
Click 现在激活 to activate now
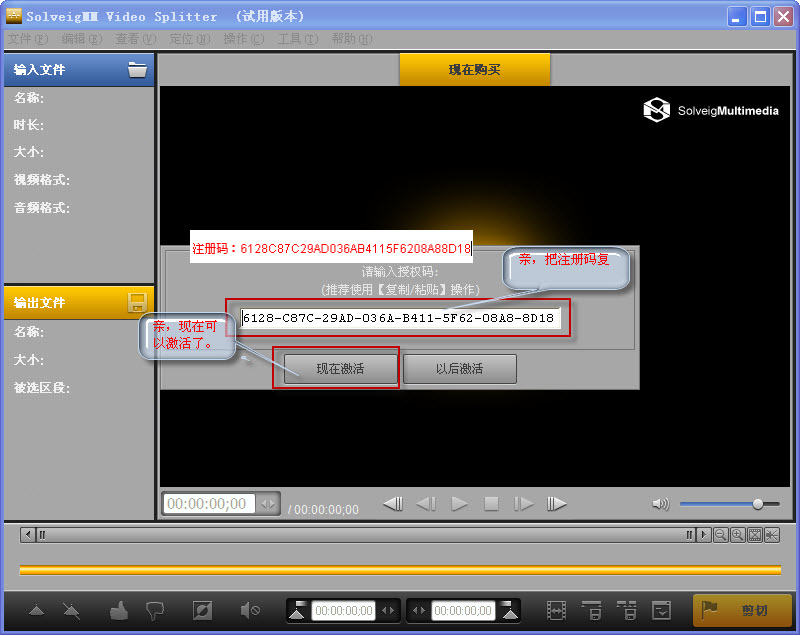(x=340, y=368)
